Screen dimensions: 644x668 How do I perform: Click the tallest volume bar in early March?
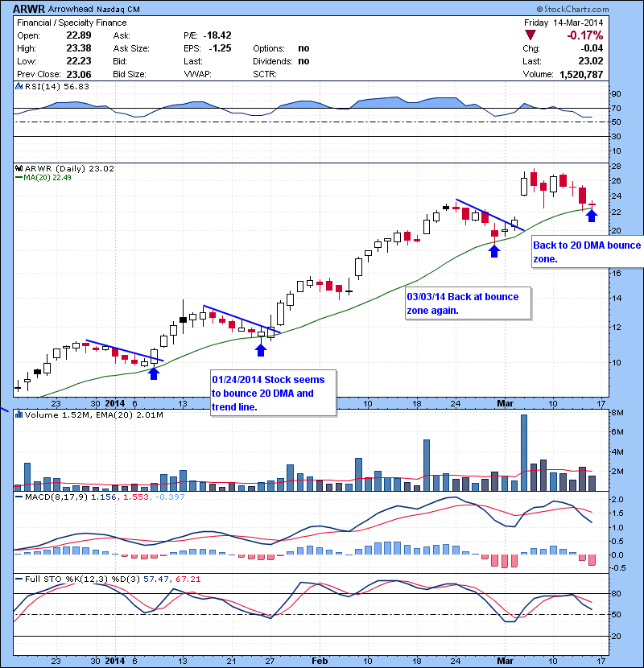(x=524, y=452)
